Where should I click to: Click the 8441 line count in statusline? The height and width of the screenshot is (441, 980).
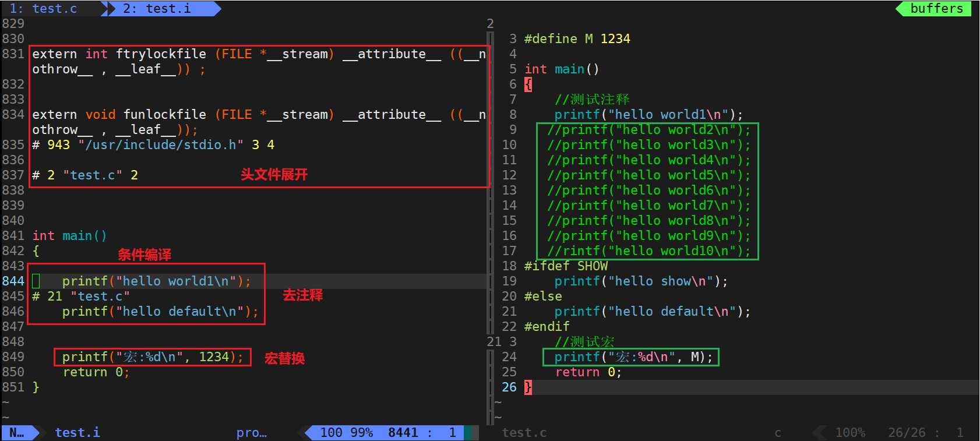coord(403,433)
